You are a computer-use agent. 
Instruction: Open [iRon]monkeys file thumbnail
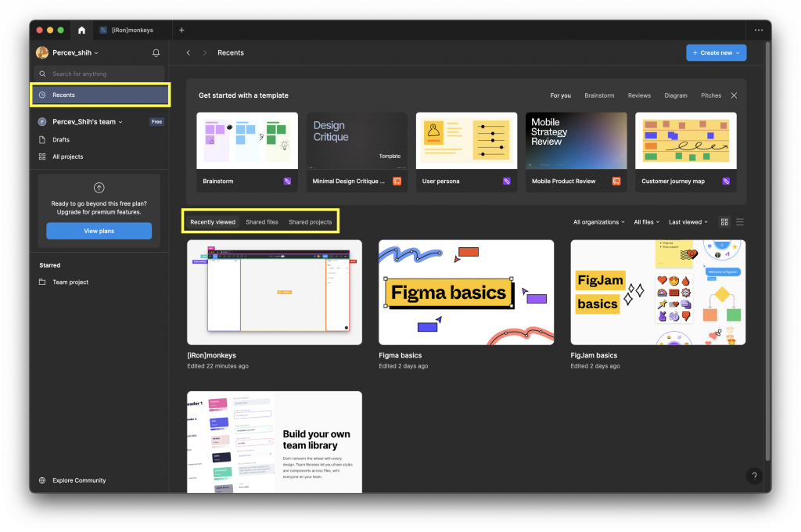pyautogui.click(x=275, y=293)
